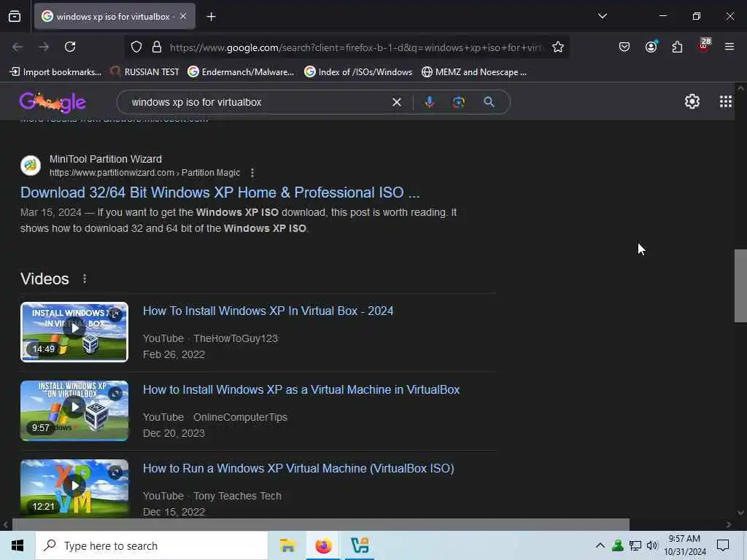Reload the current page
The height and width of the screenshot is (560, 747).
pos(70,47)
